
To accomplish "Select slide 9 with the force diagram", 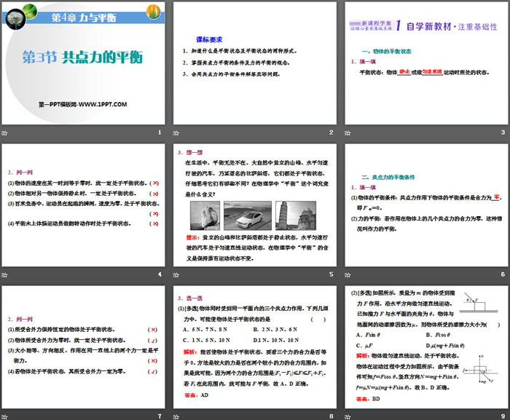I will click(x=425, y=345).
